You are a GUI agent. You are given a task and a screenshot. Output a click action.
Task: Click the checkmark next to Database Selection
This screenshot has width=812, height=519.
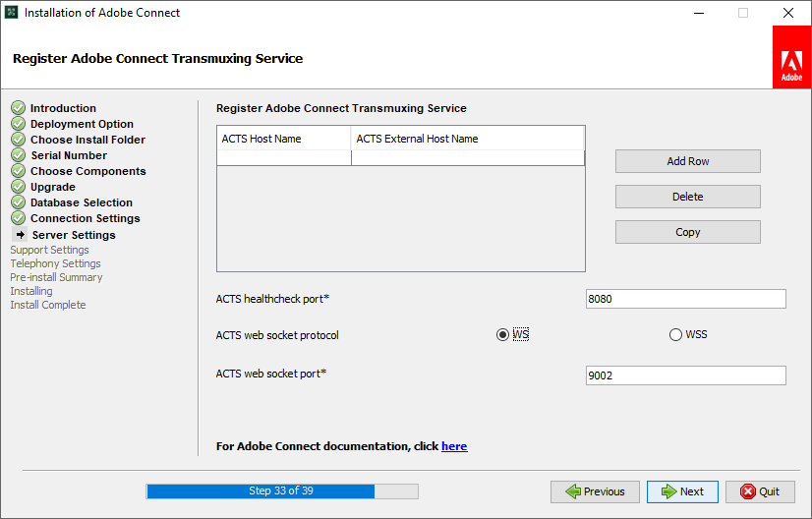point(18,202)
